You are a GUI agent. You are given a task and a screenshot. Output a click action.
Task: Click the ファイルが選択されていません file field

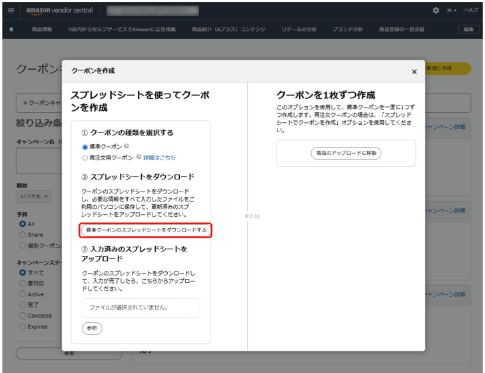(141, 308)
